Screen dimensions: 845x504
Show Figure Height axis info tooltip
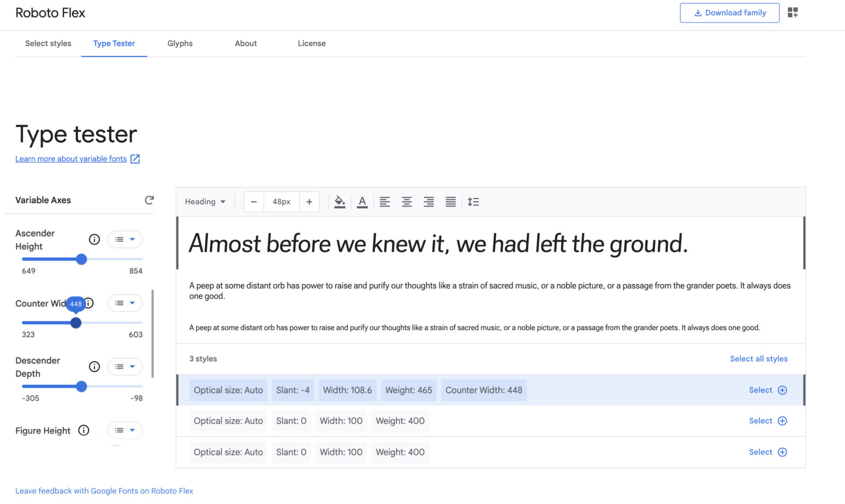[84, 430]
